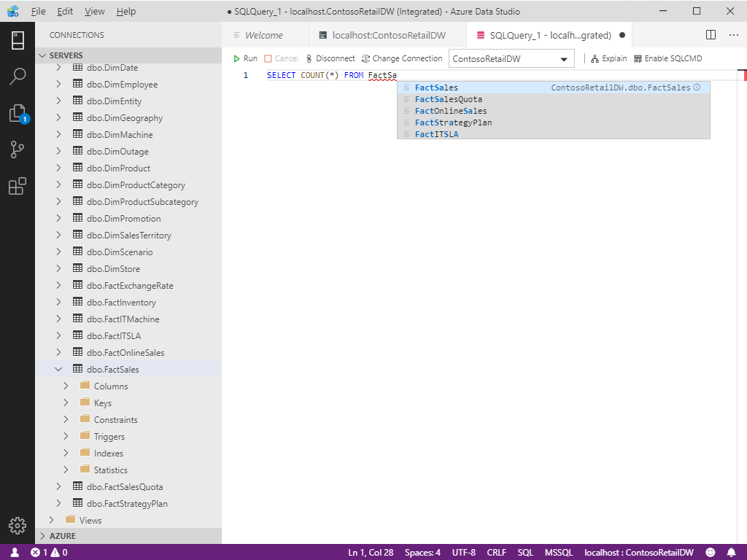Click the split editor icon

tap(711, 35)
